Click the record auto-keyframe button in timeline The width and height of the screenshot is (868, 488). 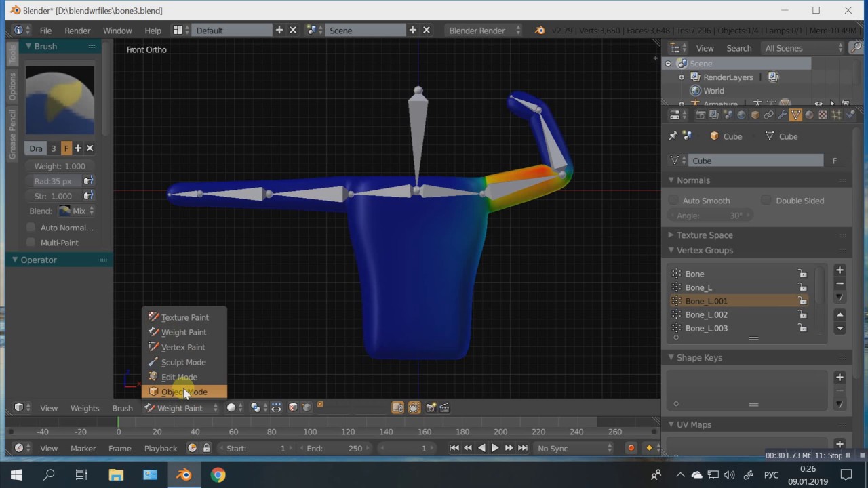point(631,448)
